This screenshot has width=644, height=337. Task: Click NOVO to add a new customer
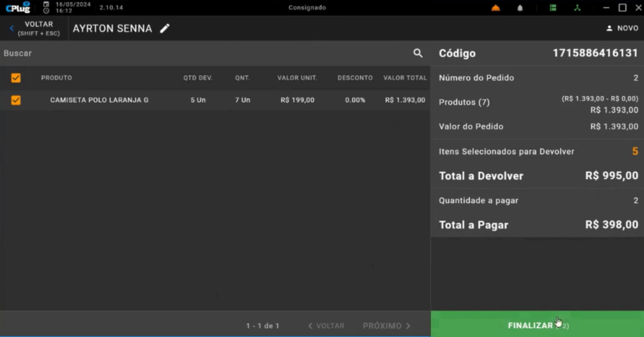click(x=622, y=28)
